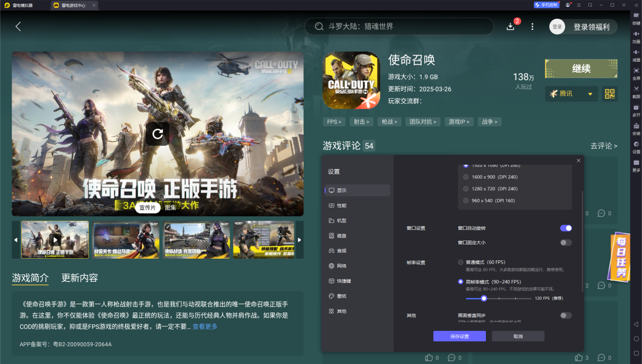The image size is (642, 364).
Task: Open the hamburger menu in title bar
Action: tap(579, 5)
